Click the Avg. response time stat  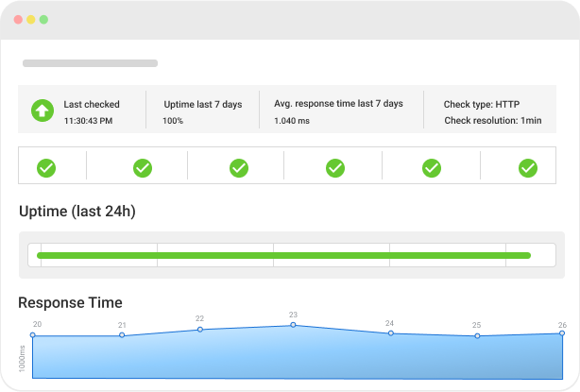click(x=338, y=104)
